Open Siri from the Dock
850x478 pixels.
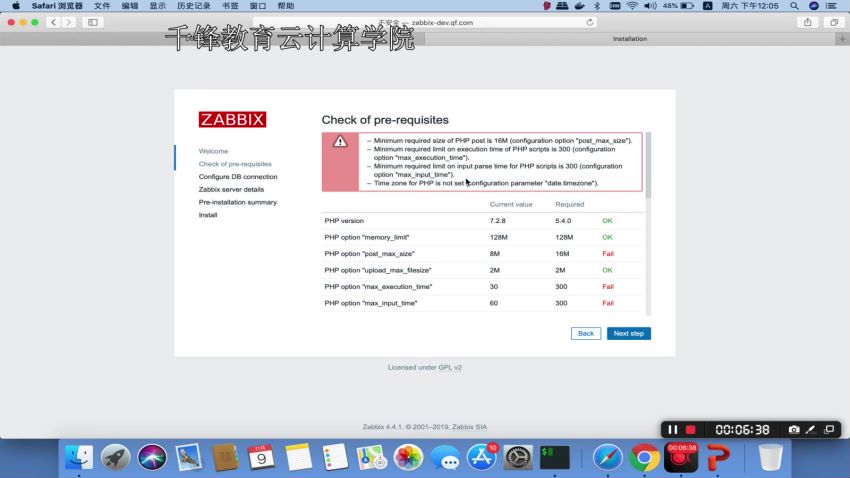pos(152,457)
